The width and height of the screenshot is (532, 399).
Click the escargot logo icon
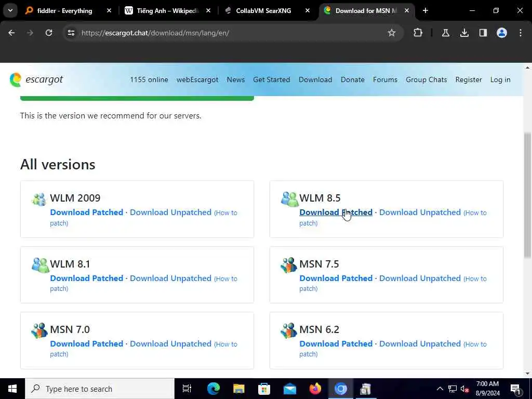coord(15,79)
